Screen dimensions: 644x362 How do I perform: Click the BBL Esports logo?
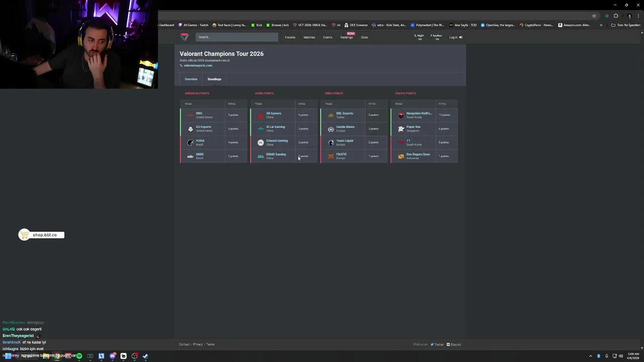[331, 115]
